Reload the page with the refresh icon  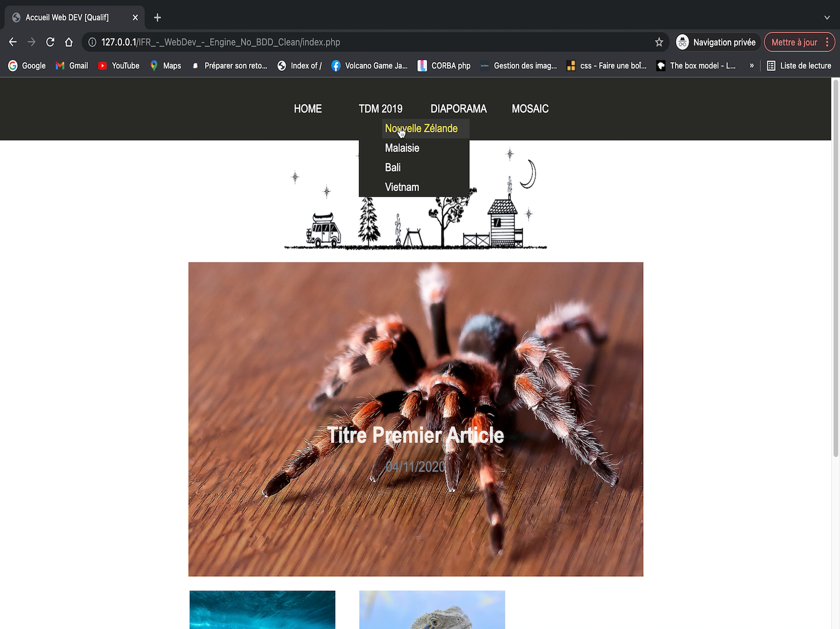pyautogui.click(x=50, y=42)
